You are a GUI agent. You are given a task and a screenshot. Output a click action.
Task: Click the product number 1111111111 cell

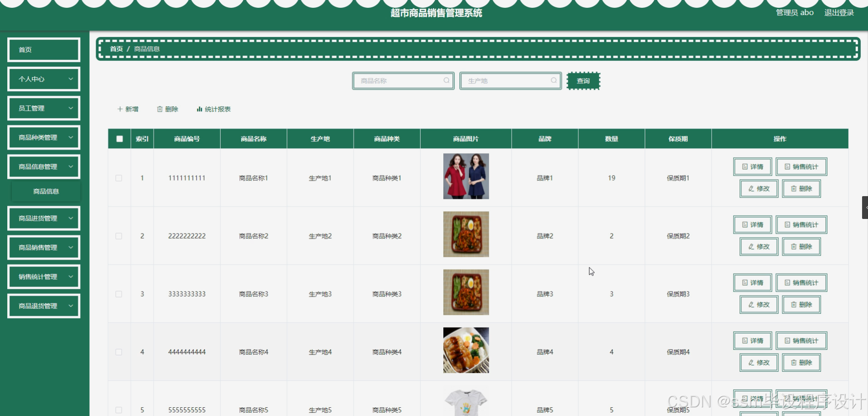pos(187,178)
